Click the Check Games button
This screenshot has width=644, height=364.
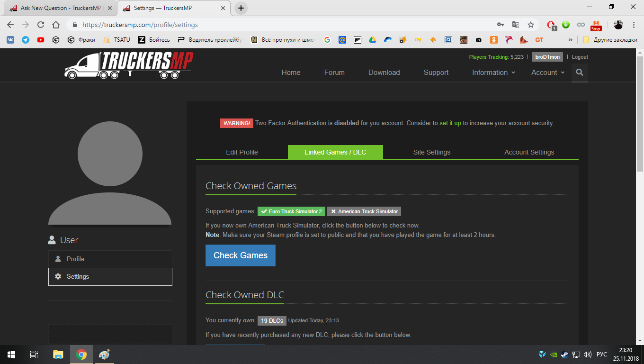241,255
